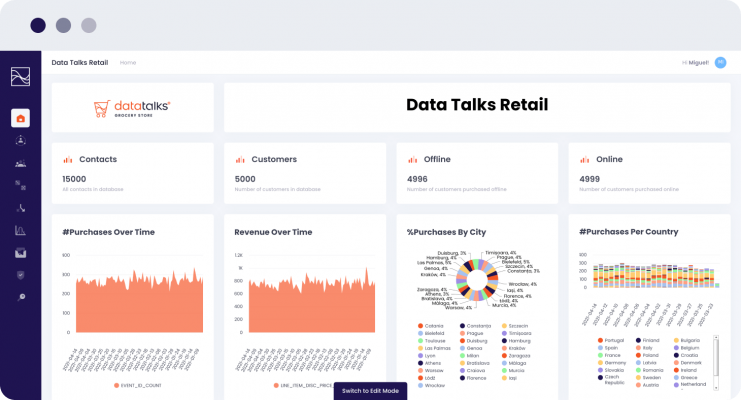
Task: Click the blue user avatar icon
Action: (x=720, y=62)
